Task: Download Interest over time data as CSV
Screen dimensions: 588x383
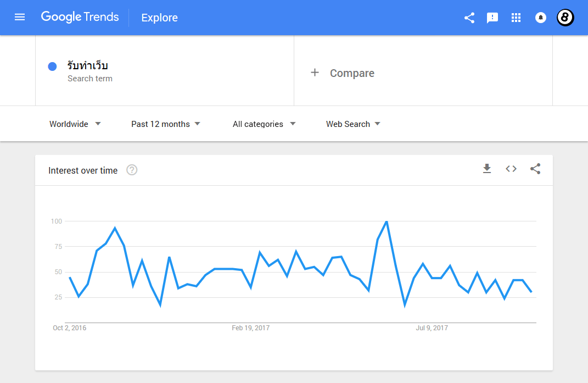Action: [x=487, y=169]
